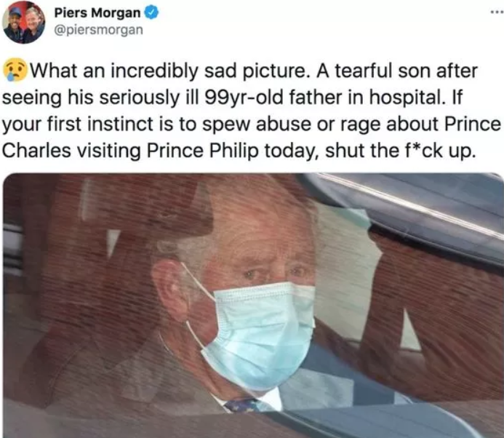Screen dimensions: 504x438
Task: Open the Piers Morgan display name
Action: pyautogui.click(x=97, y=13)
